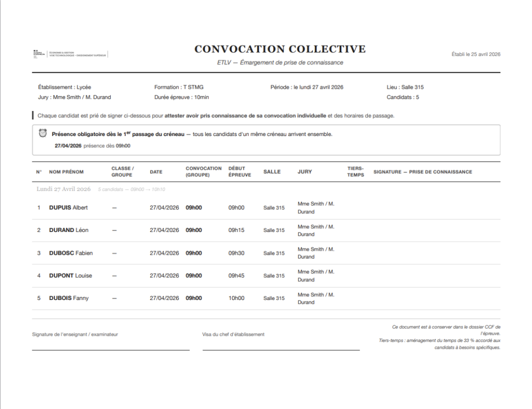This screenshot has height=409, width=532.
Task: Click candidate DUBOSC Fabien
Action: pyautogui.click(x=71, y=253)
